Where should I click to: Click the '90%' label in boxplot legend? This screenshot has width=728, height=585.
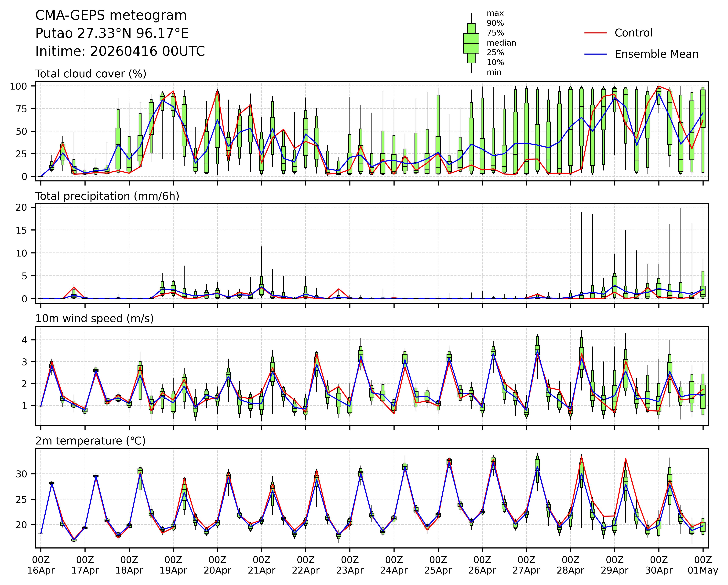(495, 23)
